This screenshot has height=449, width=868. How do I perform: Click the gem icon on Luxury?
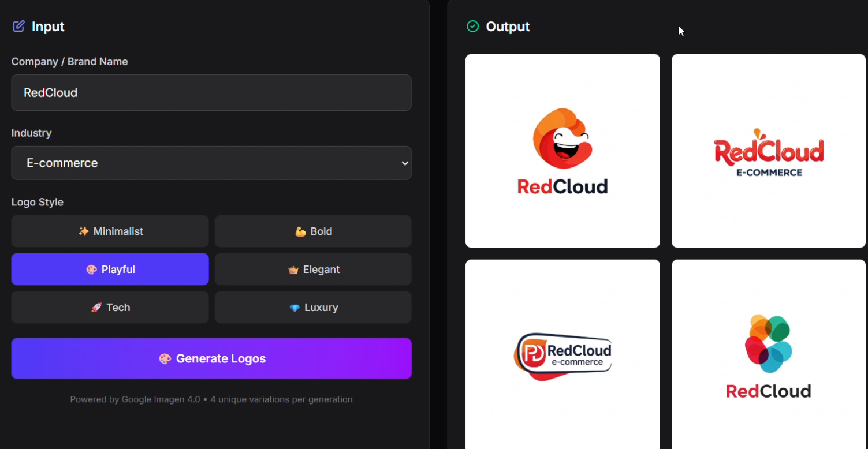295,308
